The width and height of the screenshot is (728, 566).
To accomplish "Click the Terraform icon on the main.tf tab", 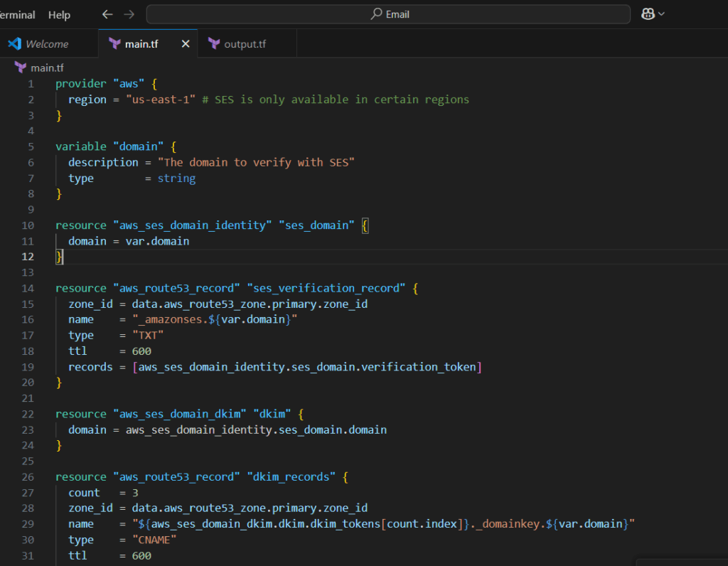I will (114, 43).
